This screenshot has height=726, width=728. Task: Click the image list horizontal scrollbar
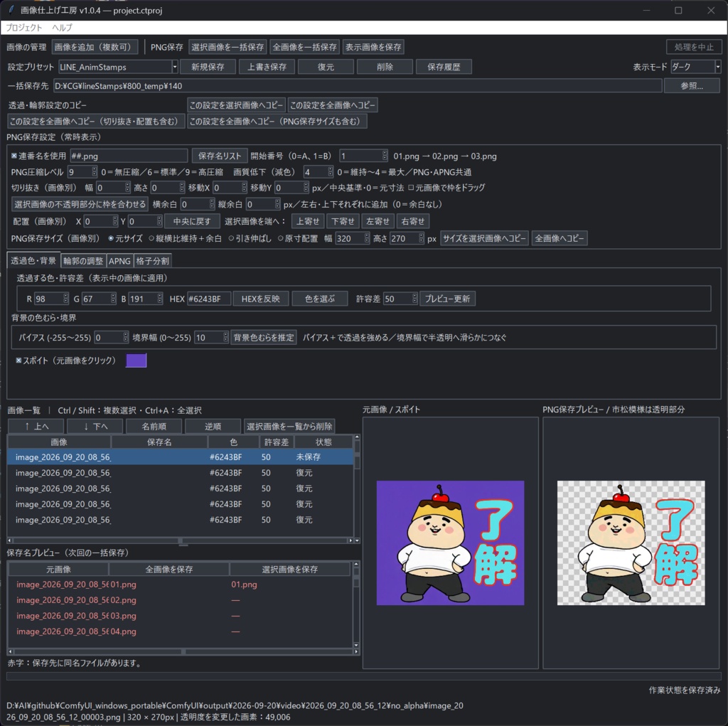tap(181, 540)
